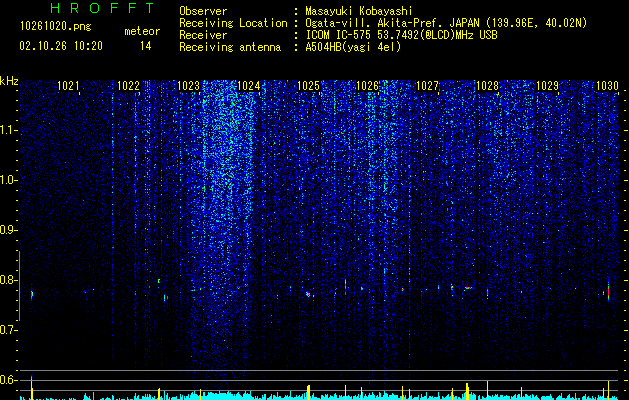Click the 1027 time marker
The height and width of the screenshot is (400, 629).
tap(427, 85)
